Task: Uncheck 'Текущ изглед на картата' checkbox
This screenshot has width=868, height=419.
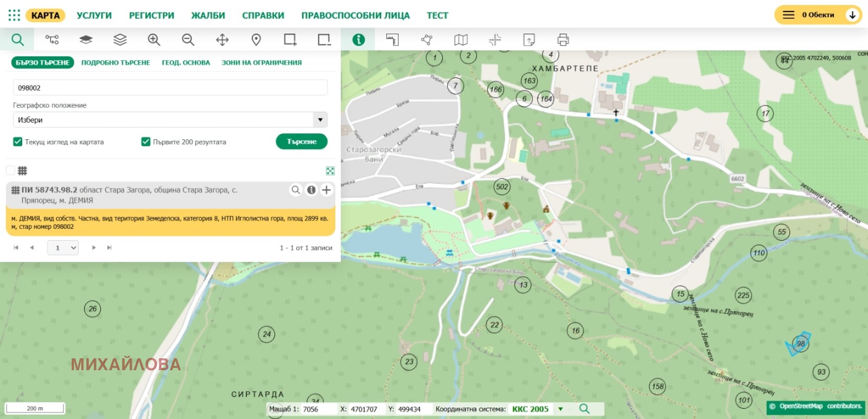Action: [x=17, y=142]
